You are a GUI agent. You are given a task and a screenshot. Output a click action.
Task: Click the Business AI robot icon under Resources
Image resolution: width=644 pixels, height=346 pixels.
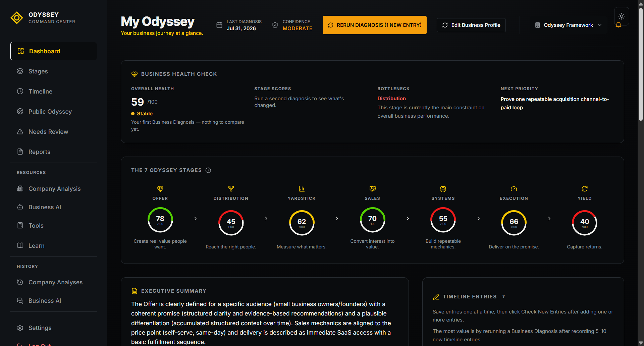click(20, 207)
